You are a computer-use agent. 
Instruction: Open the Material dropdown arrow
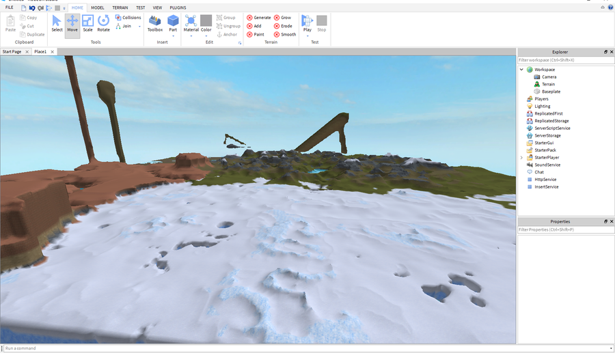coord(191,36)
